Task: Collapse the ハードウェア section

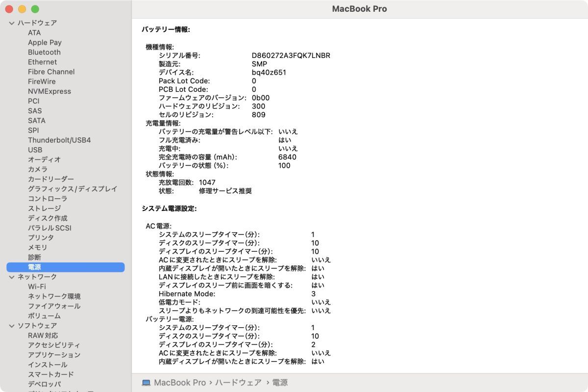Action: pos(12,23)
